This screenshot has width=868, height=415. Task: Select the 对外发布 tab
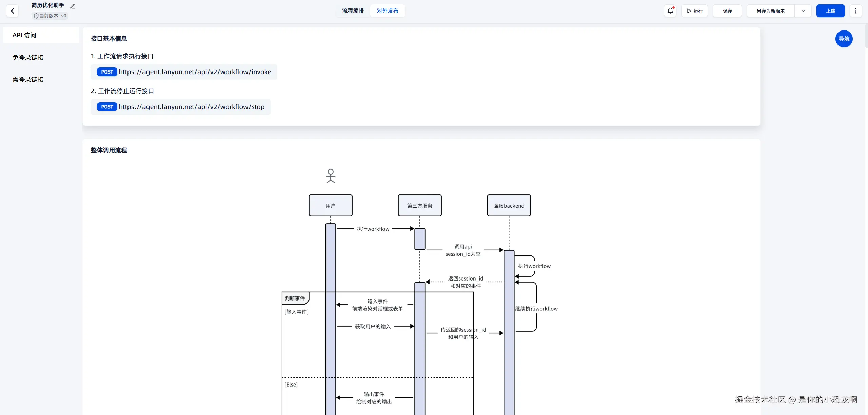tap(388, 11)
